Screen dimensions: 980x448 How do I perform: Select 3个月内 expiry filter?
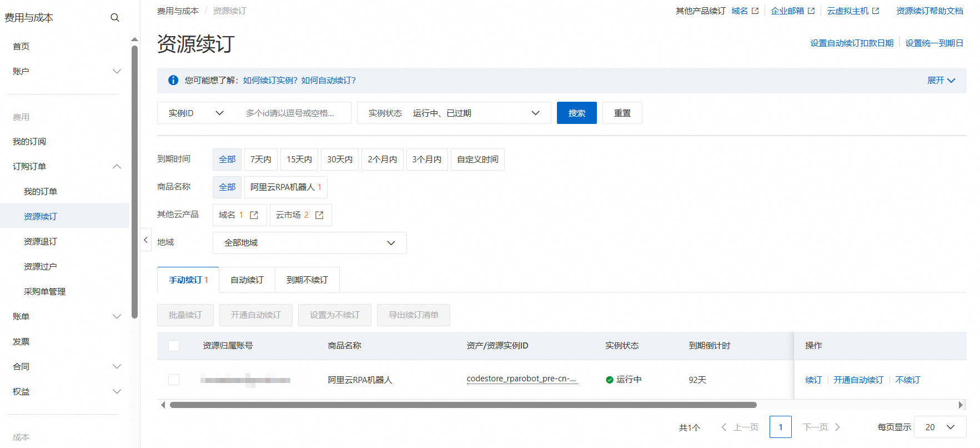pos(427,160)
